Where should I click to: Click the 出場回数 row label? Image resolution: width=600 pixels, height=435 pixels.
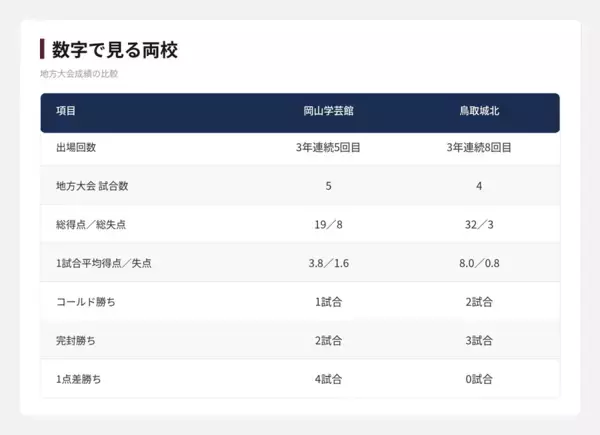point(76,147)
